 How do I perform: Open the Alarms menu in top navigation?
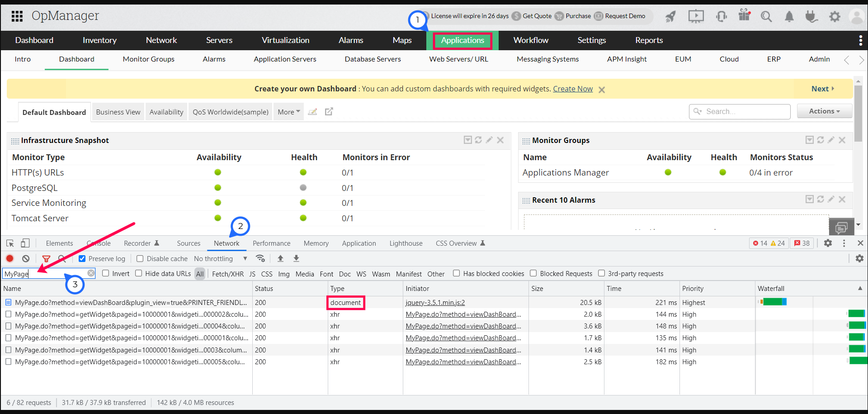[350, 40]
